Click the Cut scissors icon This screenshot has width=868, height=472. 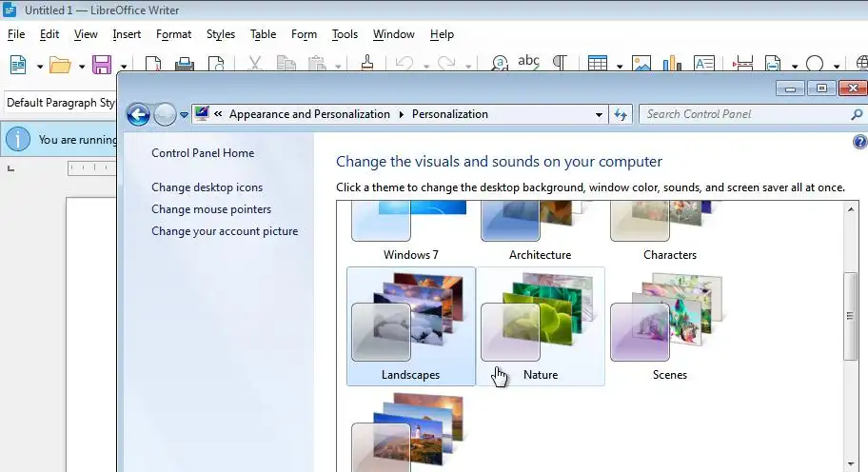click(x=255, y=64)
